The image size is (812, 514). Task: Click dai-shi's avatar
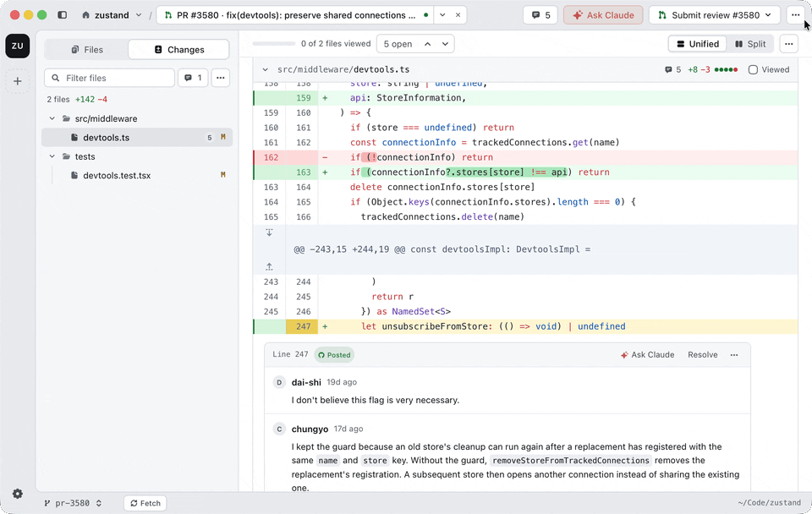tap(279, 382)
